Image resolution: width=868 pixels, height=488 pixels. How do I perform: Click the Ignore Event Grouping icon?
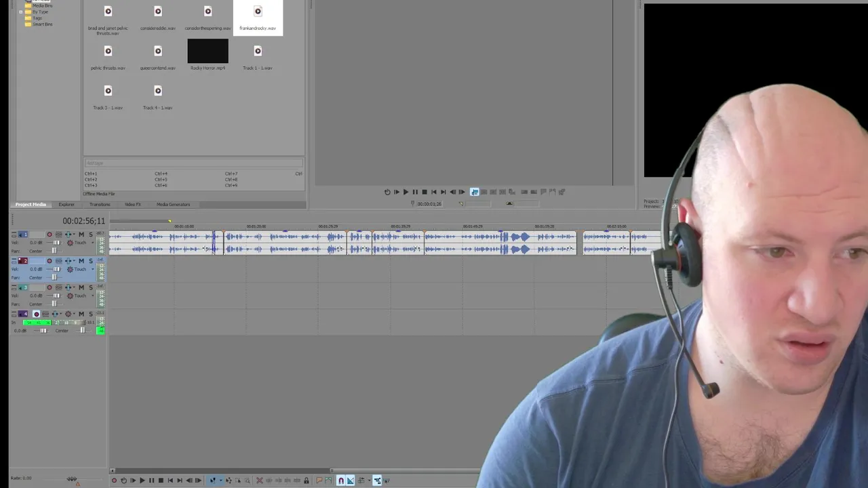pos(387,481)
